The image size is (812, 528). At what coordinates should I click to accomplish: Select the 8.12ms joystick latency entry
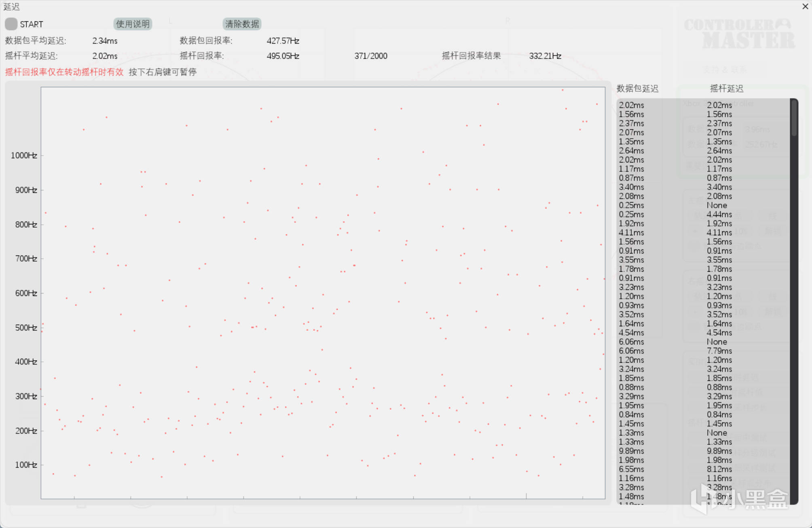point(719,469)
